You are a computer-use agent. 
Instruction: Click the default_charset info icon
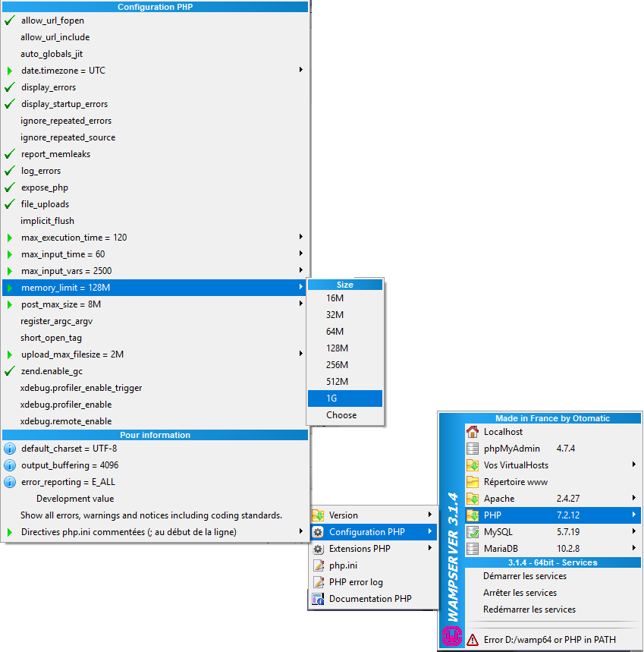point(10,449)
